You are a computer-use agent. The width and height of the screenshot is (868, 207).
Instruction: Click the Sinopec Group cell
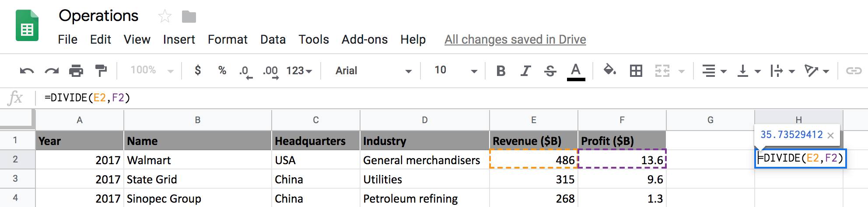(198, 198)
